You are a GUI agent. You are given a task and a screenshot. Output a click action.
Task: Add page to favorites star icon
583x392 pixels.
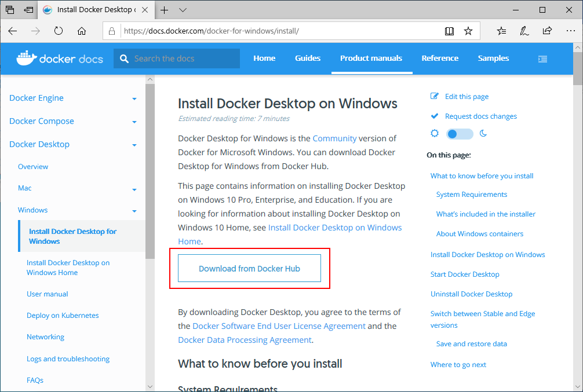coord(468,31)
